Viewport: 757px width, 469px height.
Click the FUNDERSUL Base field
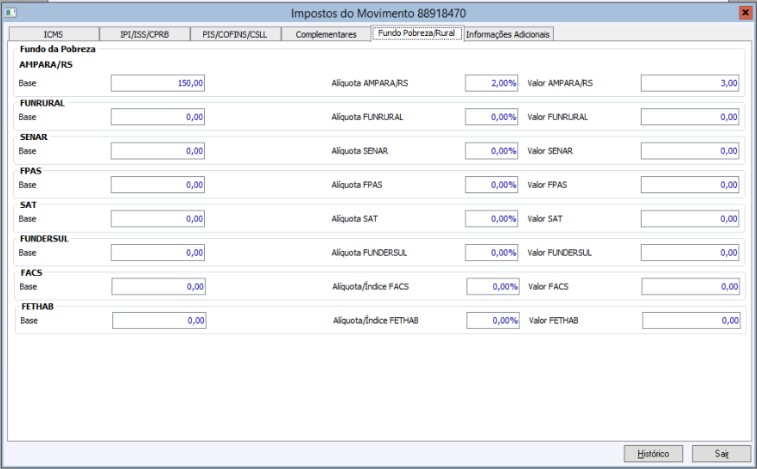158,253
